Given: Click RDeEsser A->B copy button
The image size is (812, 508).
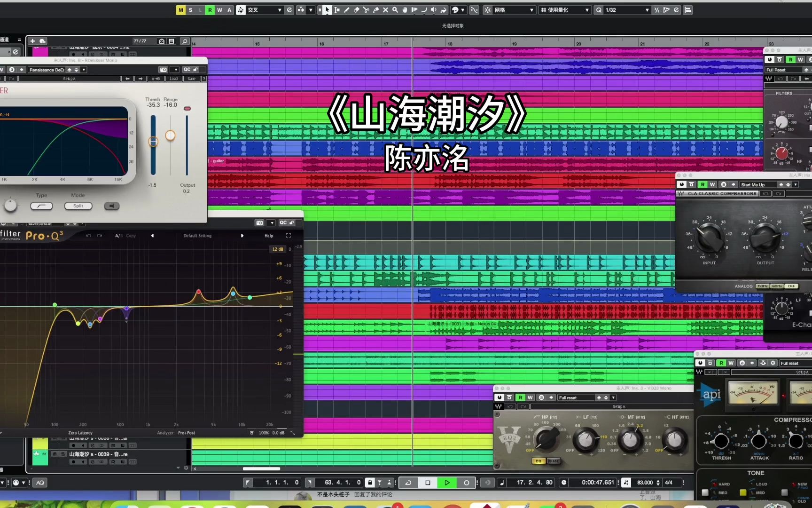Looking at the screenshot, I should pyautogui.click(x=156, y=79).
